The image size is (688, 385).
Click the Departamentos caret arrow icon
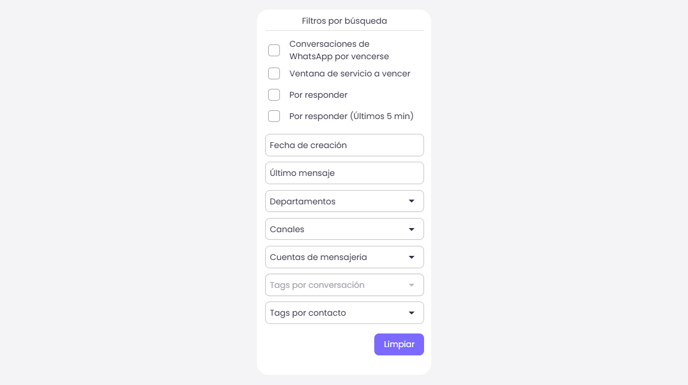(x=412, y=201)
